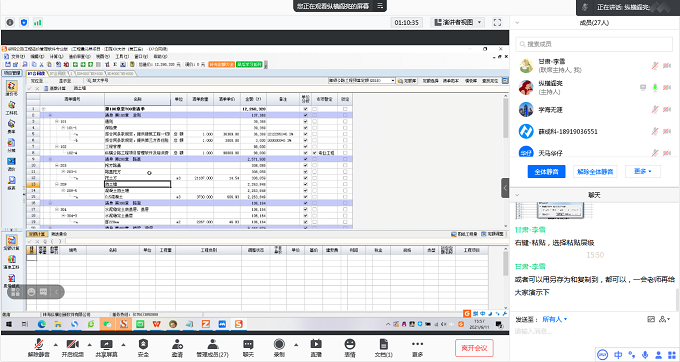Enter fullscreen view icon at top
Image resolution: width=680 pixels, height=362 pixels.
497,22
